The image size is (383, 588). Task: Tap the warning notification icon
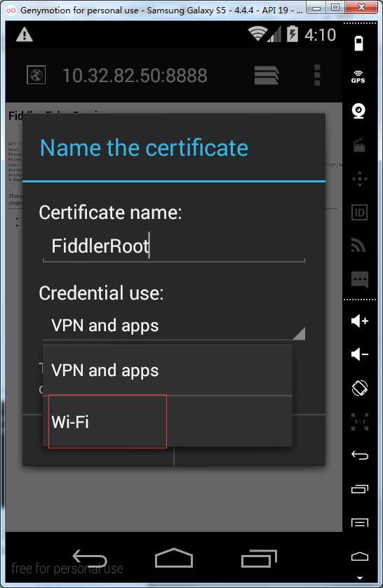coord(25,35)
